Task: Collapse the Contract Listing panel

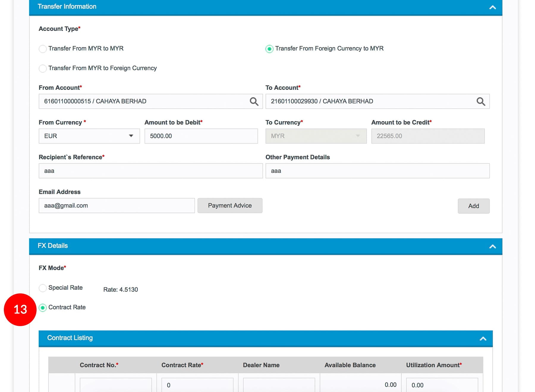Action: tap(483, 339)
